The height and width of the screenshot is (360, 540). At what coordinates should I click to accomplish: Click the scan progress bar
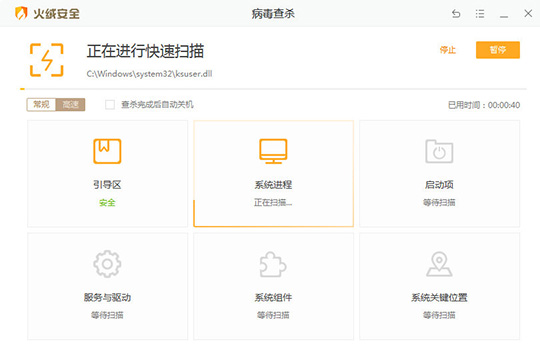(x=273, y=89)
